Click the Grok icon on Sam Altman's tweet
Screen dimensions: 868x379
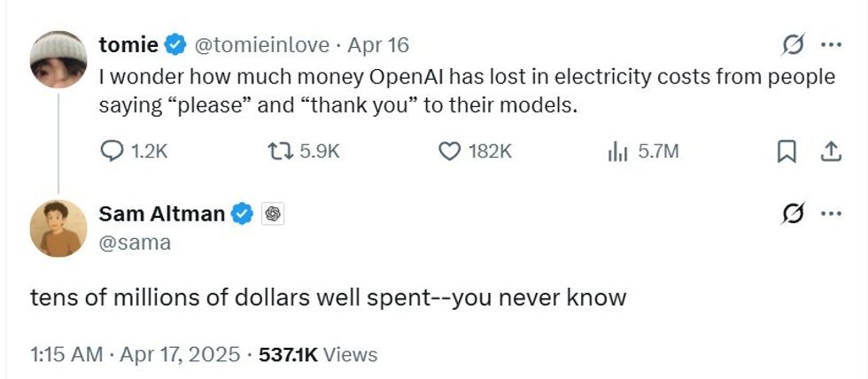pyautogui.click(x=794, y=213)
